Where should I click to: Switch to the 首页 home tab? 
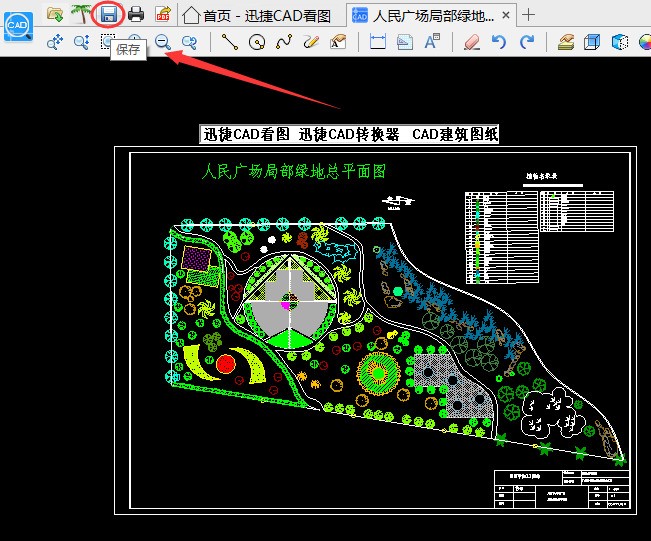(x=256, y=15)
